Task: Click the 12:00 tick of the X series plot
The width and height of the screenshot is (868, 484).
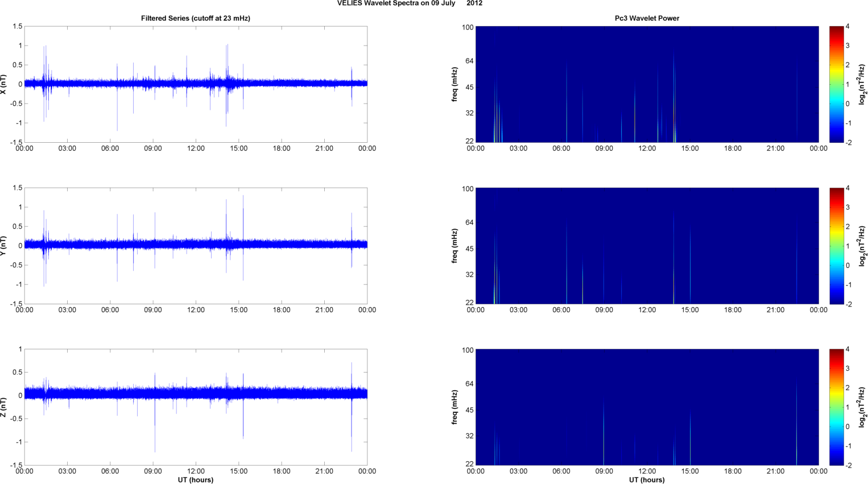Action: click(x=196, y=148)
